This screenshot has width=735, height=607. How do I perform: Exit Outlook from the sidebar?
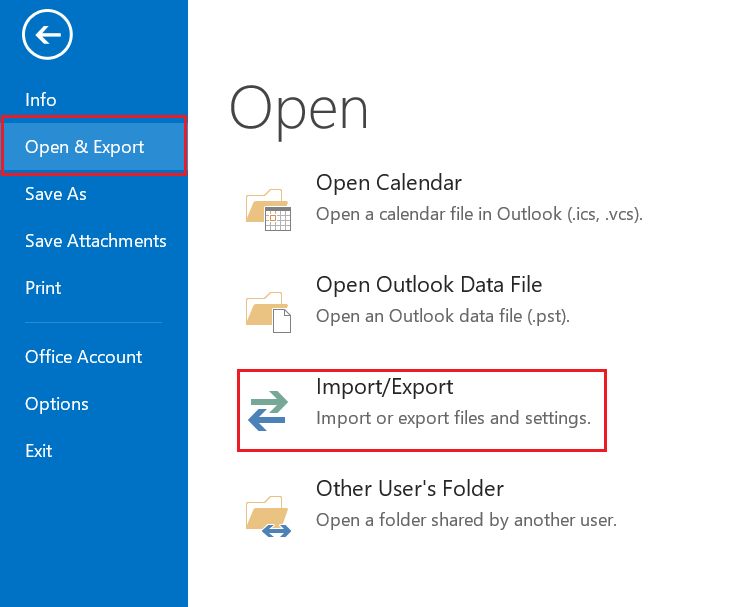point(39,451)
